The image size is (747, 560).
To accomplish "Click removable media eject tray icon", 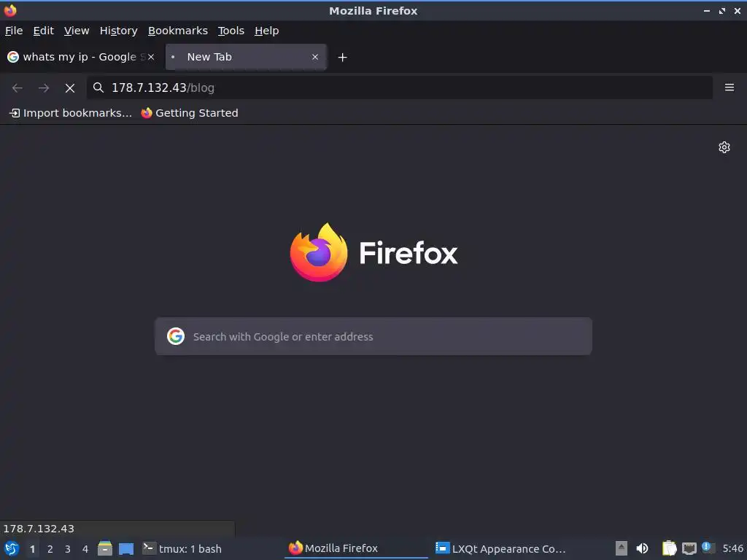I will click(622, 548).
